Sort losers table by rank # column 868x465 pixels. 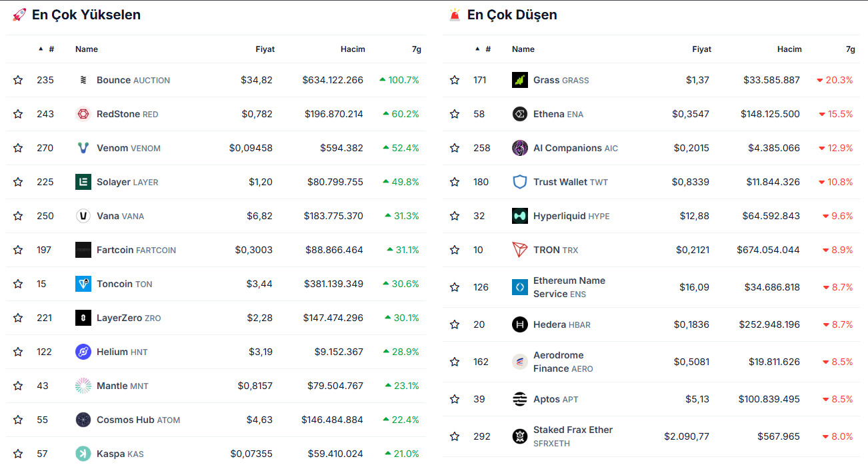click(x=487, y=49)
